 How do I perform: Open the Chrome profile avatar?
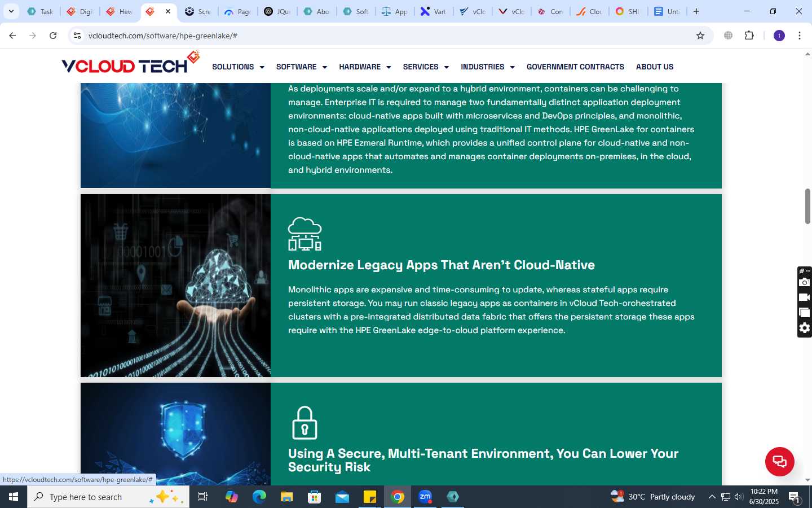click(779, 36)
